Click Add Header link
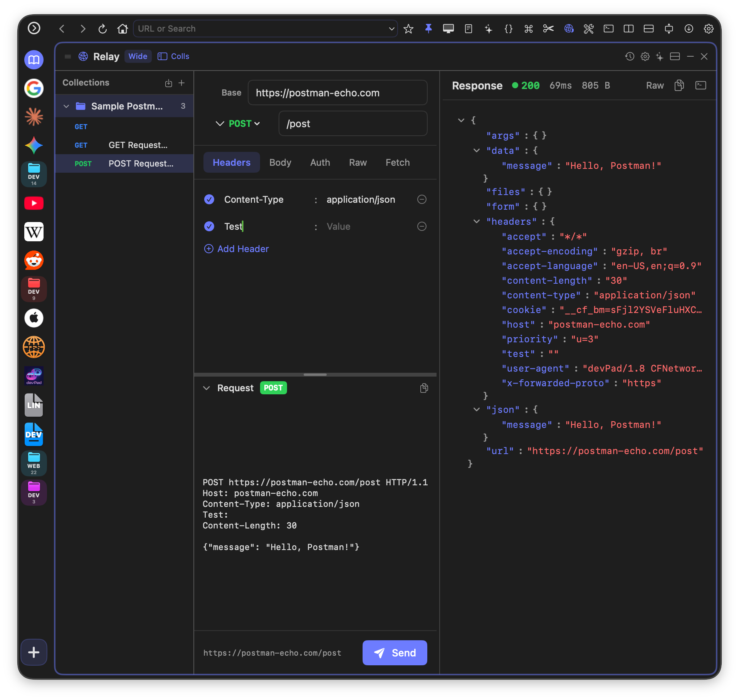 (236, 249)
